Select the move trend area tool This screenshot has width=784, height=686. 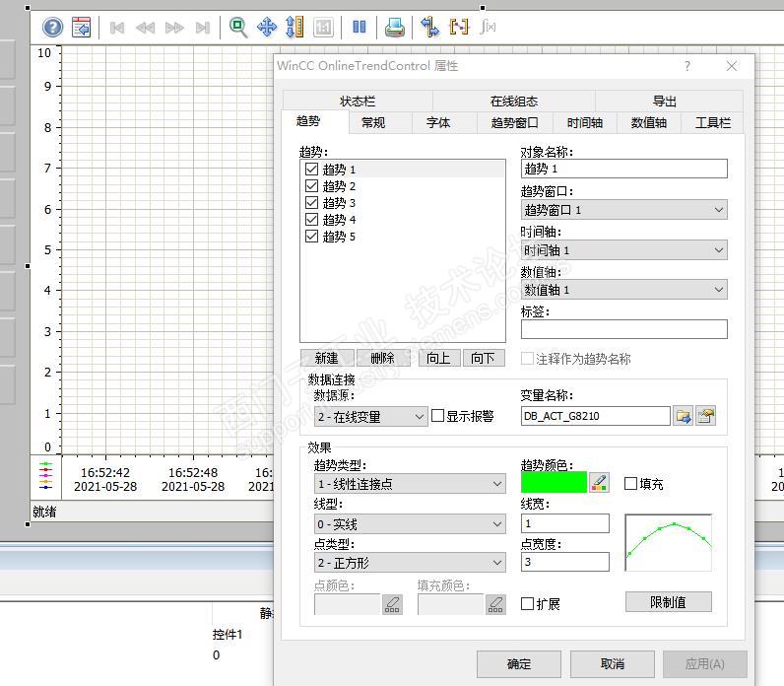(x=267, y=27)
